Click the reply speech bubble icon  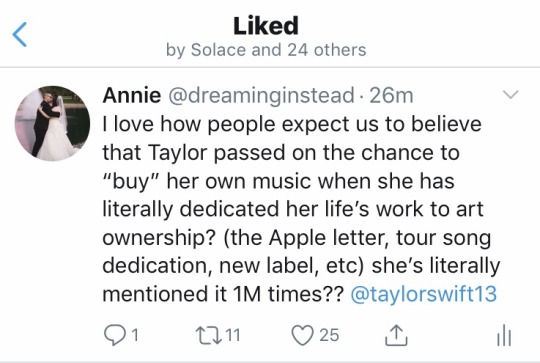(x=115, y=335)
